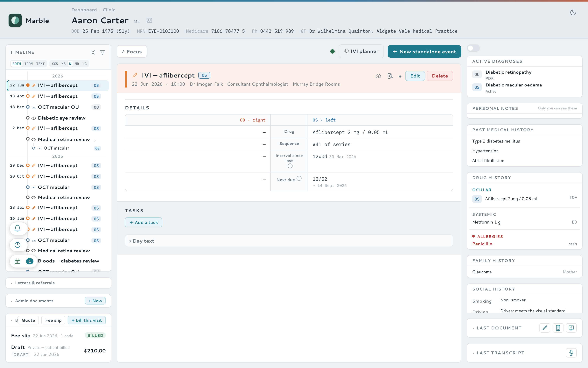Set timeline size to MD
588x368 pixels.
coord(77,64)
